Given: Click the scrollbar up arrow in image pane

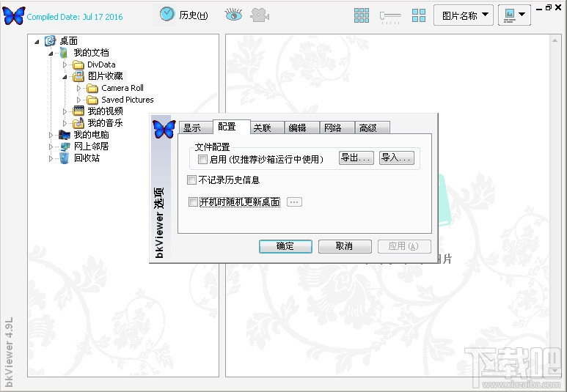Looking at the screenshot, I should 555,40.
